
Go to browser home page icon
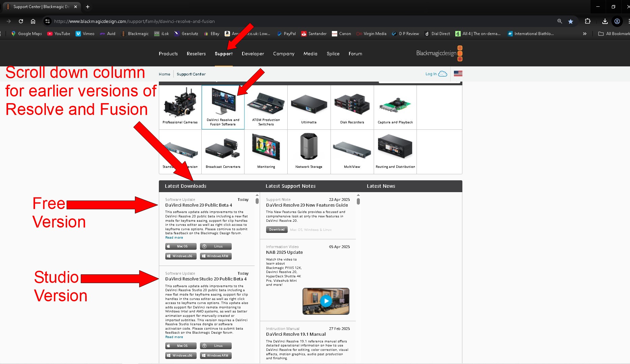(33, 21)
